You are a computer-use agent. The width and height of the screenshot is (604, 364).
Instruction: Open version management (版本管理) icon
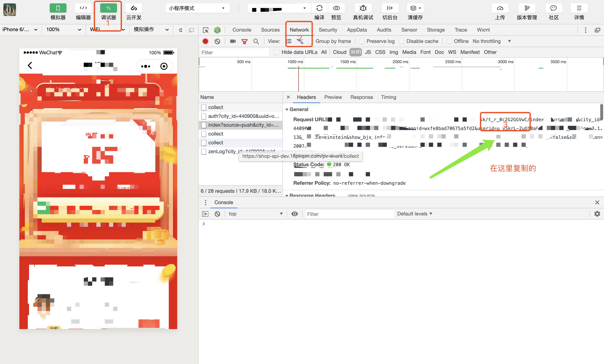[x=527, y=8]
